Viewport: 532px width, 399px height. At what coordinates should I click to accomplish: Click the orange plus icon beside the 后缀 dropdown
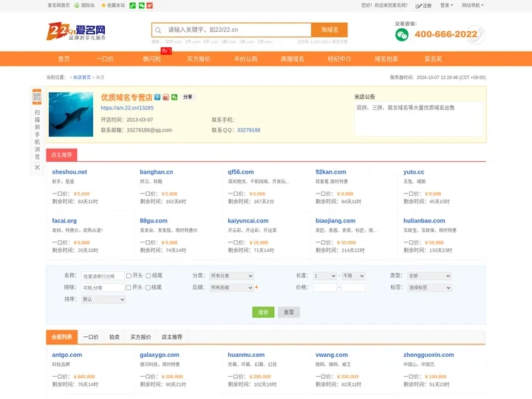click(256, 287)
